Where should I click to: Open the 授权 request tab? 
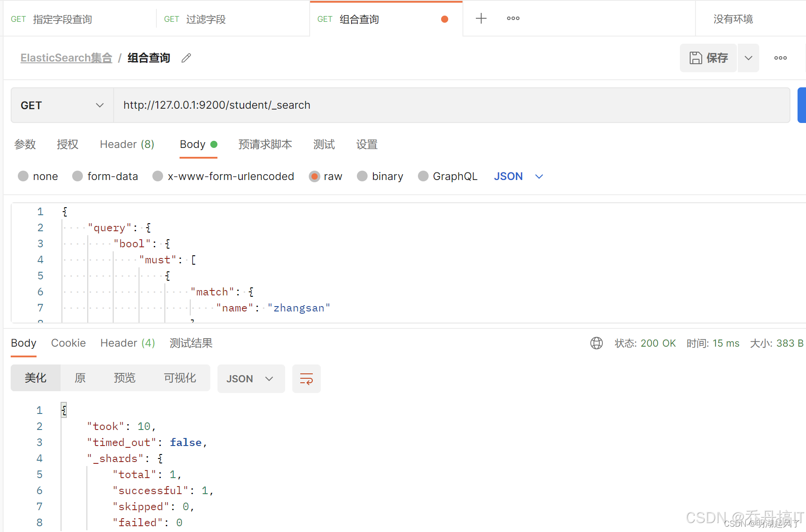click(x=68, y=144)
